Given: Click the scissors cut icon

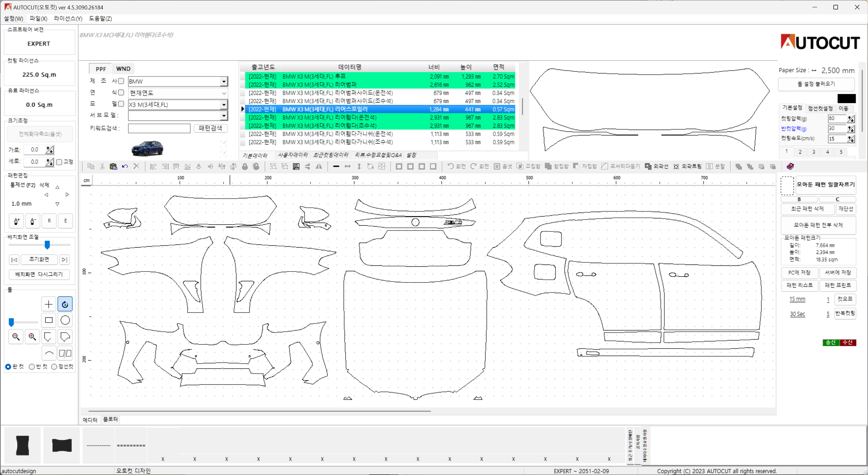Looking at the screenshot, I should (x=102, y=166).
